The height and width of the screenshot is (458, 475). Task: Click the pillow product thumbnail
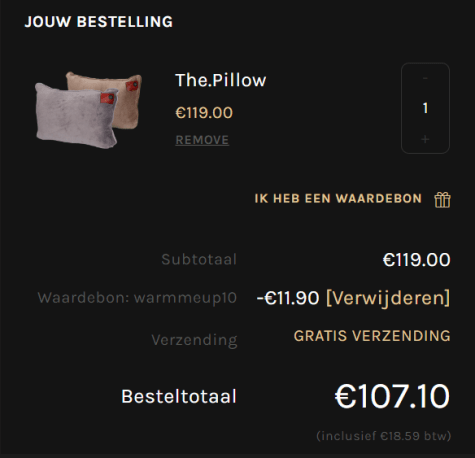(x=88, y=110)
